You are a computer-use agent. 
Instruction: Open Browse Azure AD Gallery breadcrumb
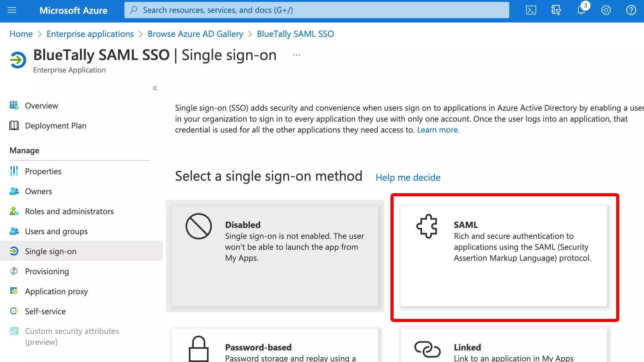tap(195, 34)
